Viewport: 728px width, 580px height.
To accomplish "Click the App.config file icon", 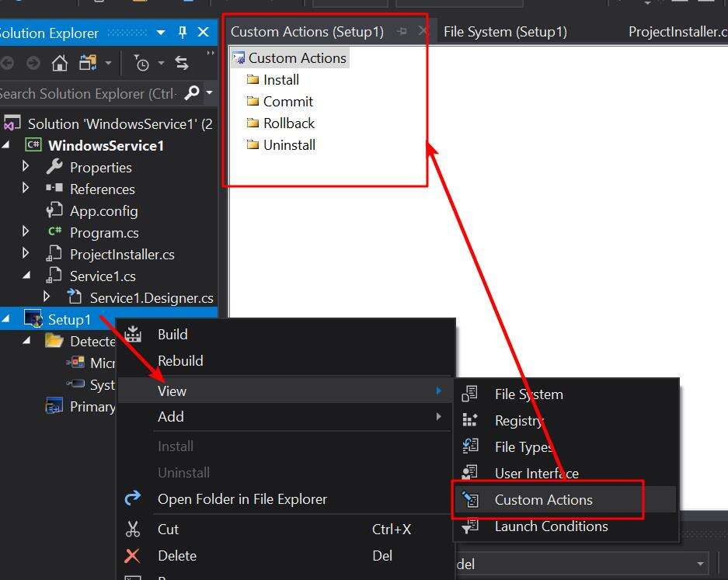I will (54, 210).
